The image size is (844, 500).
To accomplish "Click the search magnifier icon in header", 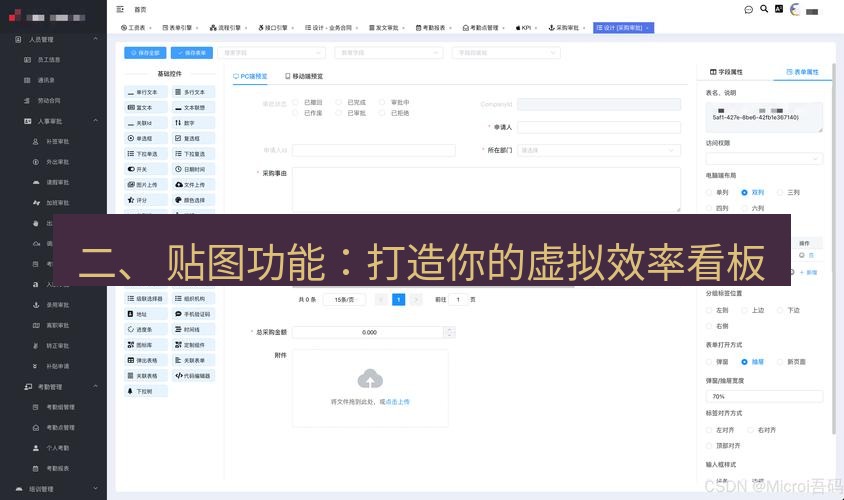I will click(x=764, y=9).
